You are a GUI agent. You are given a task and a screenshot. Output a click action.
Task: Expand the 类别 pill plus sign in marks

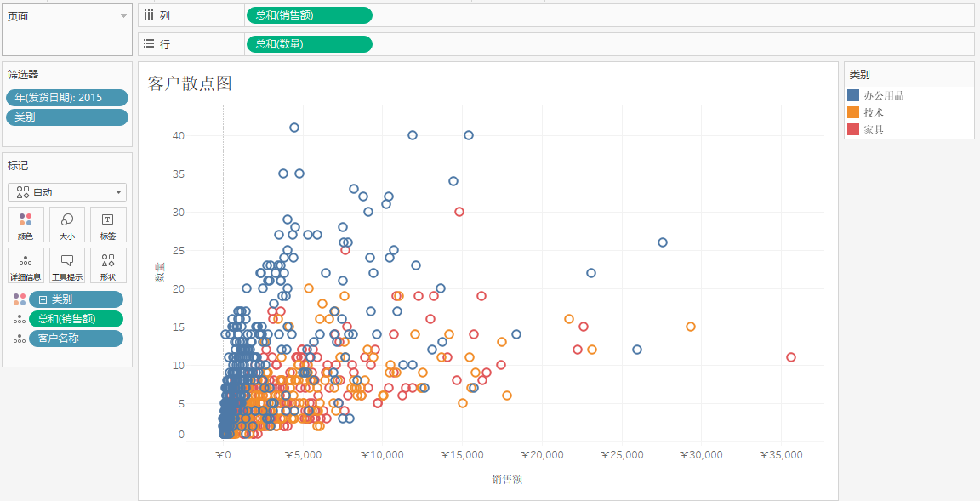click(x=43, y=299)
